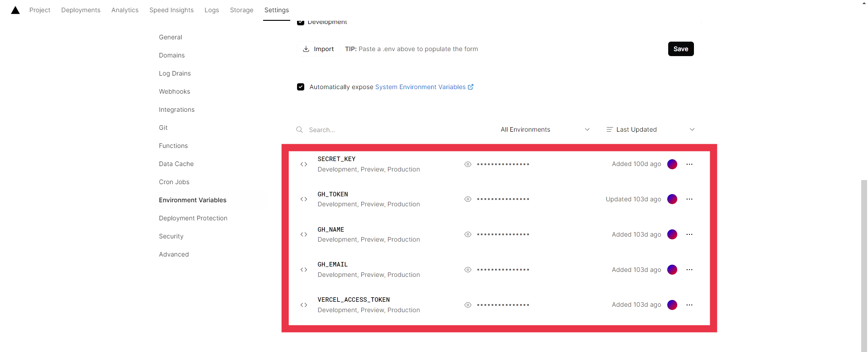Select Environment Variables in sidebar
The height and width of the screenshot is (352, 868).
(x=193, y=200)
